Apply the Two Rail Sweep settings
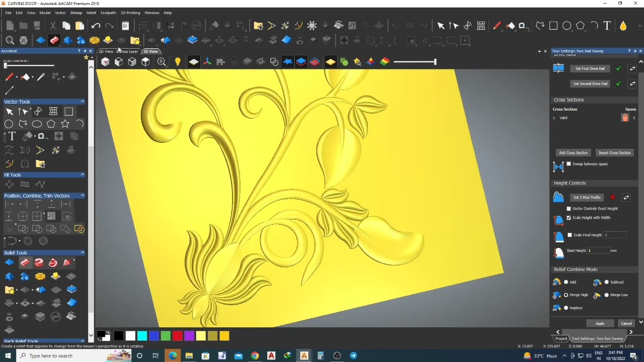Viewport: 644px width, 362px height. click(600, 323)
